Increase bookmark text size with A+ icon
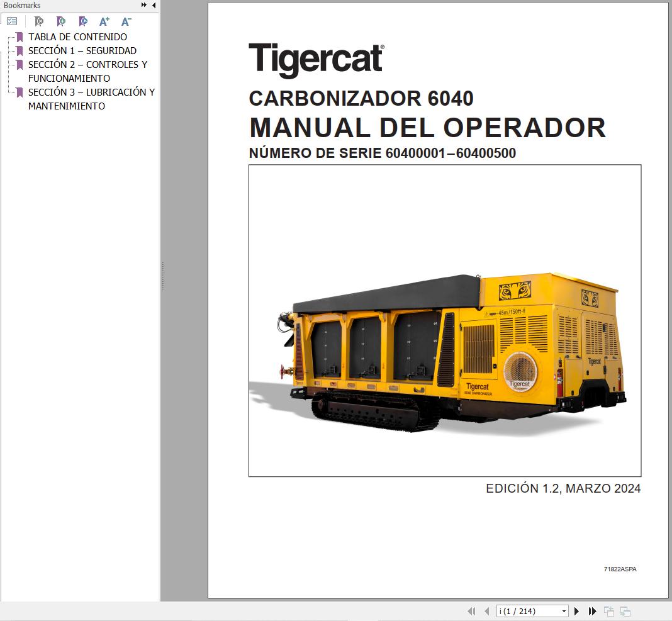Viewport: 672px width, 621px height. pyautogui.click(x=104, y=21)
